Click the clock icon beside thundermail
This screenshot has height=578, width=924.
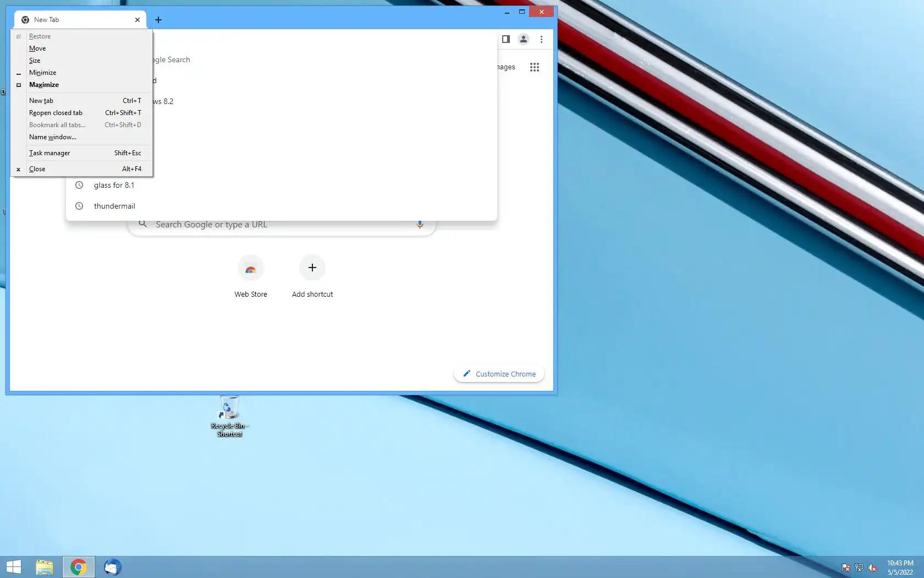pyautogui.click(x=79, y=206)
